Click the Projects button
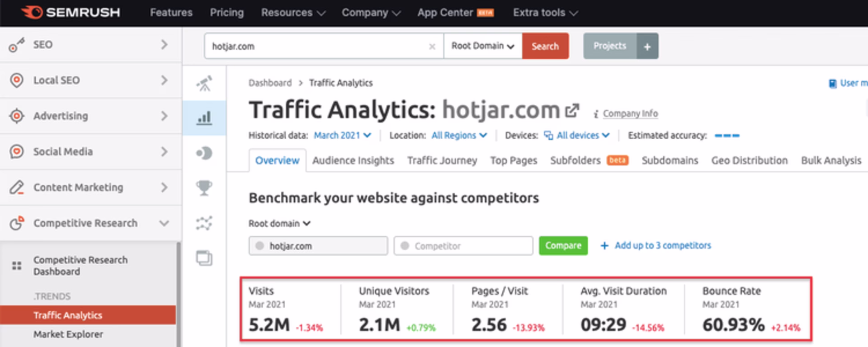The width and height of the screenshot is (868, 347). [x=610, y=46]
